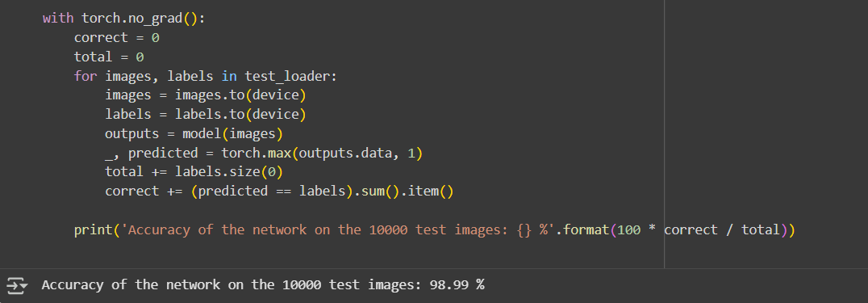The image size is (868, 303).
Task: Click the 'outputs = model(images)' line
Action: click(194, 134)
